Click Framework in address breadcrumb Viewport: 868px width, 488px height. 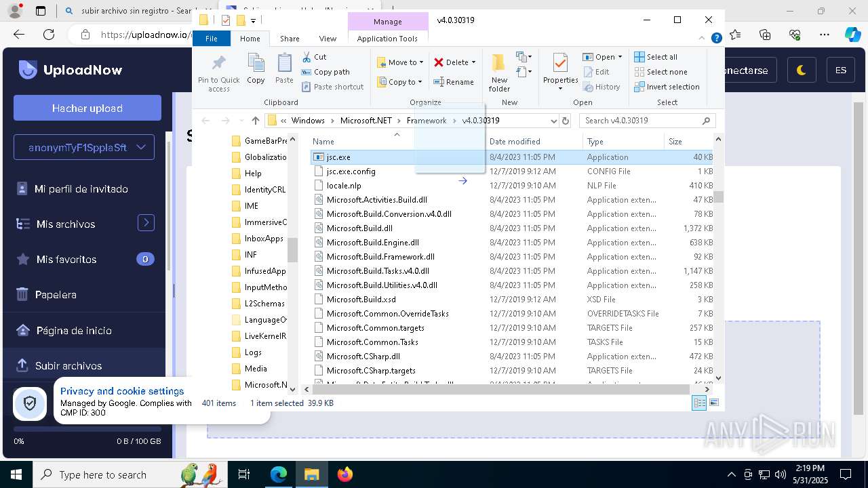coord(427,121)
